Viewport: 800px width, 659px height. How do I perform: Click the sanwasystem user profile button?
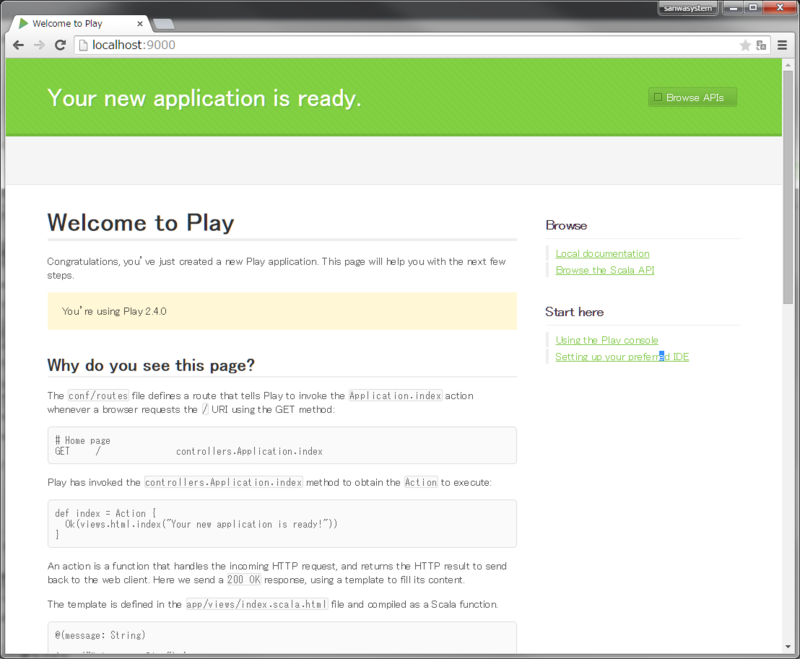tap(688, 8)
